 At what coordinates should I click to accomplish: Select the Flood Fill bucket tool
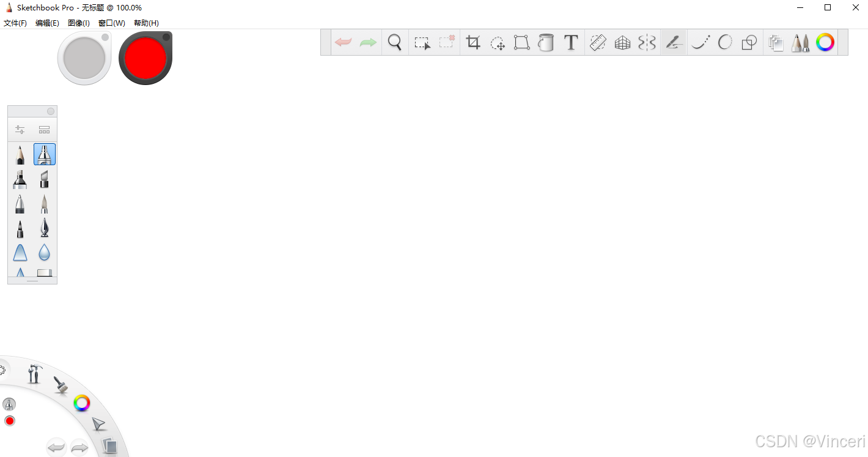pyautogui.click(x=546, y=42)
